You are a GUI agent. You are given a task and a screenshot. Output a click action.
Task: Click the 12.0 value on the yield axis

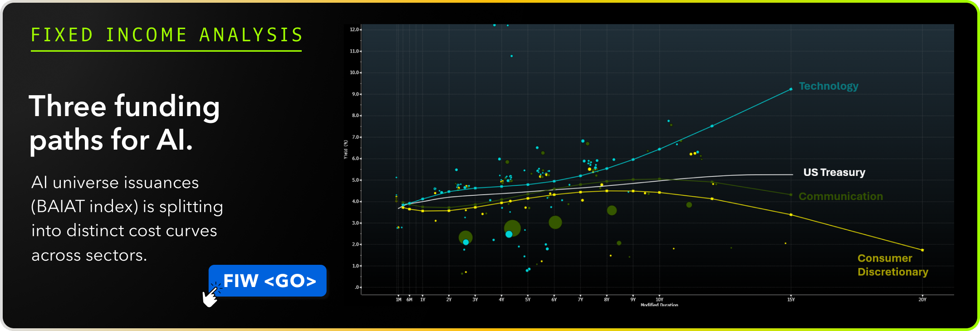(354, 29)
